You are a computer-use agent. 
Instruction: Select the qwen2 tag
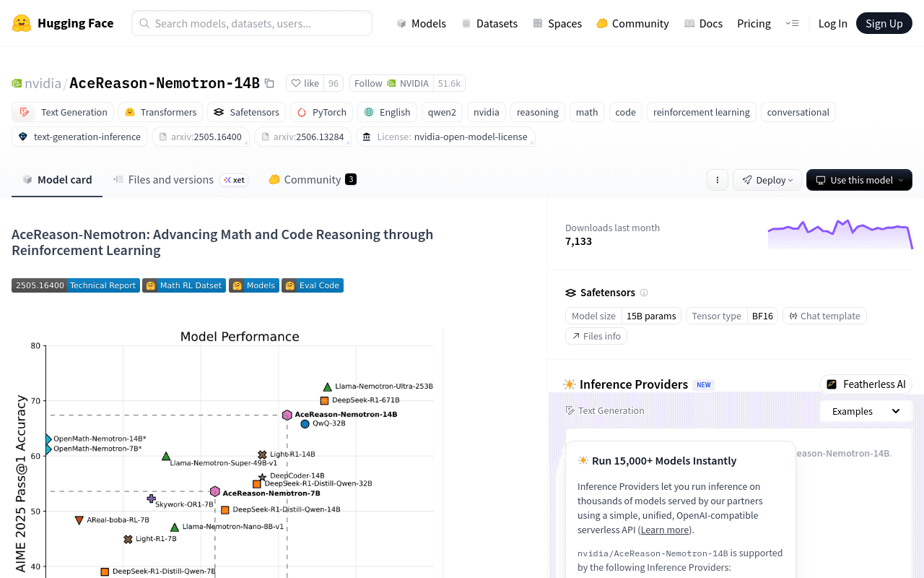pyautogui.click(x=442, y=112)
